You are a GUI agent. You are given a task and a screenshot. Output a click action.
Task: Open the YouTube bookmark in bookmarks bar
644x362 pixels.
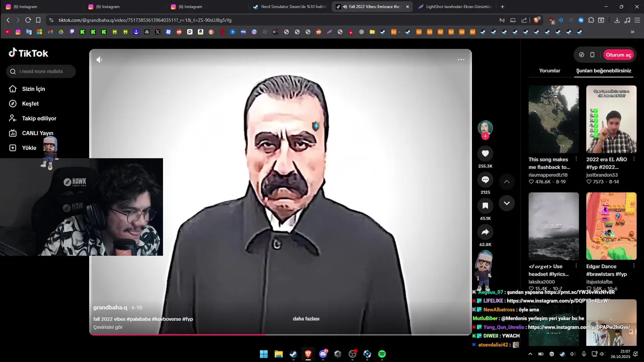(x=7, y=32)
